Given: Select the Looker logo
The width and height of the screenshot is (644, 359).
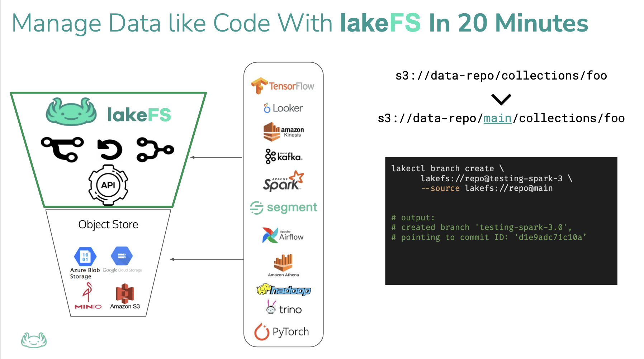Looking at the screenshot, I should (283, 108).
